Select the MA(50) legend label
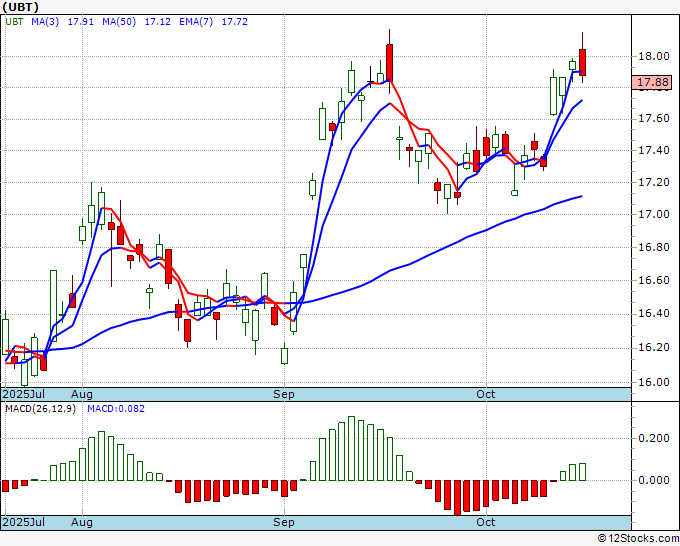Image resolution: width=680 pixels, height=546 pixels. [x=119, y=22]
